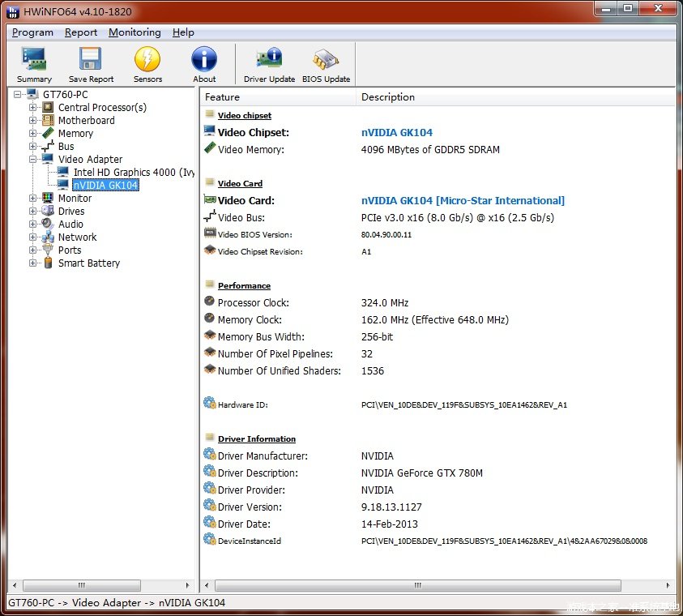This screenshot has width=683, height=616.
Task: Click the Memory stick tree icon
Action: (48, 133)
